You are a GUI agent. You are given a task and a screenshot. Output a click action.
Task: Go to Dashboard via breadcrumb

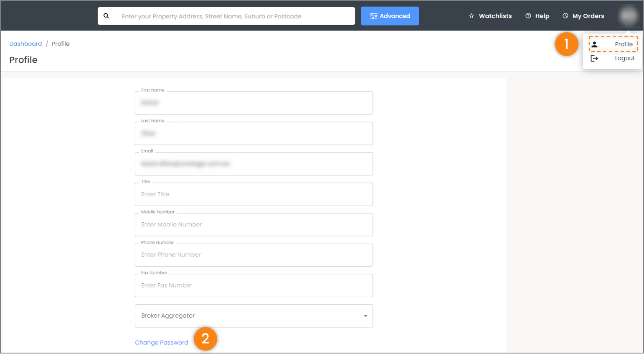tap(25, 43)
